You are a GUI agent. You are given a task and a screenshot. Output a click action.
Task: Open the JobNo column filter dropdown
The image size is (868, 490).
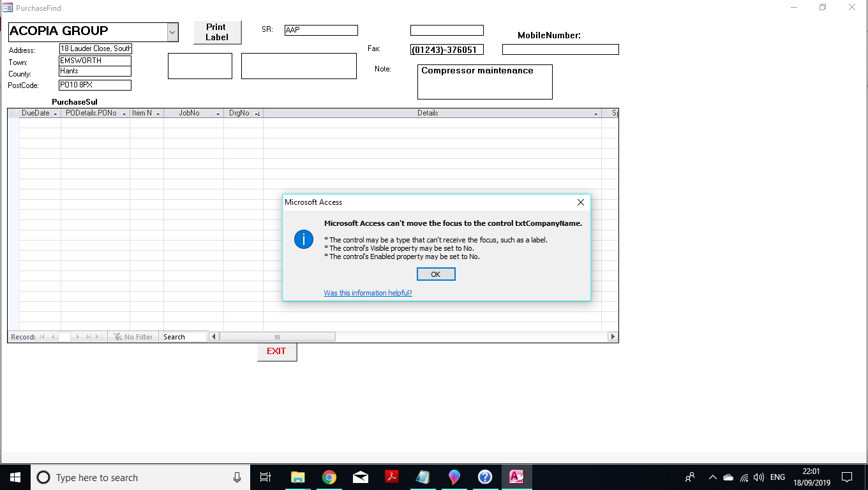218,114
